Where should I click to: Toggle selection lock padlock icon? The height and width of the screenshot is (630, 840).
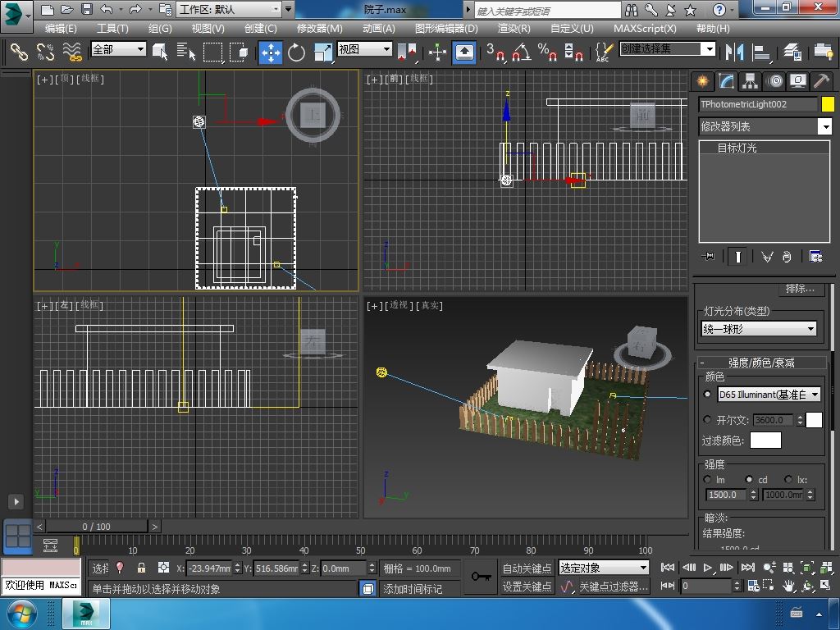(x=141, y=568)
